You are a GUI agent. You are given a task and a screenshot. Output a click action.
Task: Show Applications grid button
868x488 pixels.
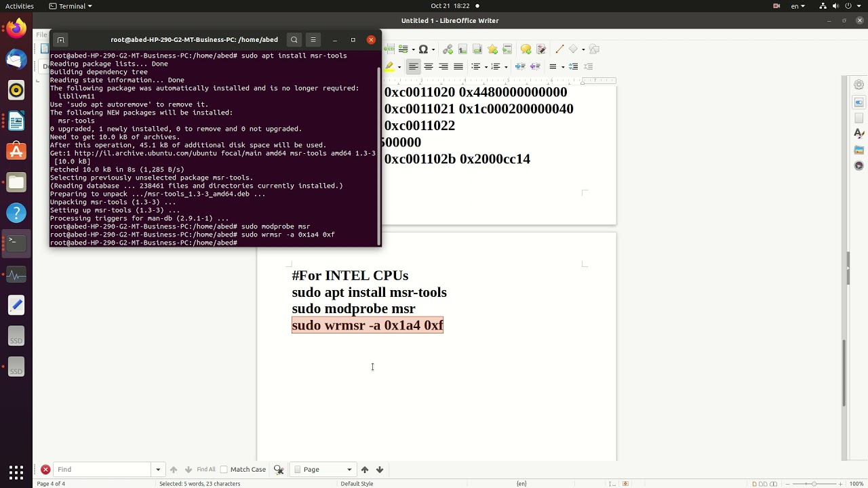16,472
